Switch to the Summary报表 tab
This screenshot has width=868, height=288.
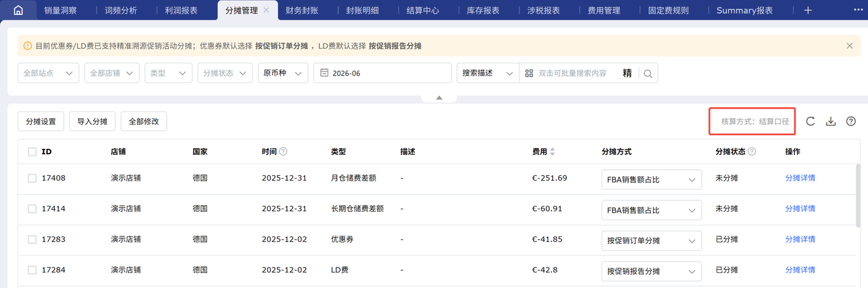pos(745,10)
